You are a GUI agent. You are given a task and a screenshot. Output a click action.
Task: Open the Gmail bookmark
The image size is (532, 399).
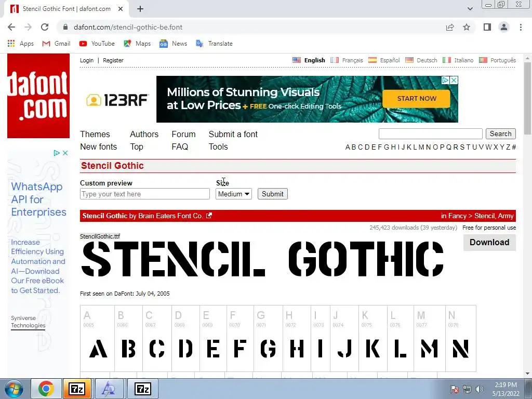pos(56,44)
